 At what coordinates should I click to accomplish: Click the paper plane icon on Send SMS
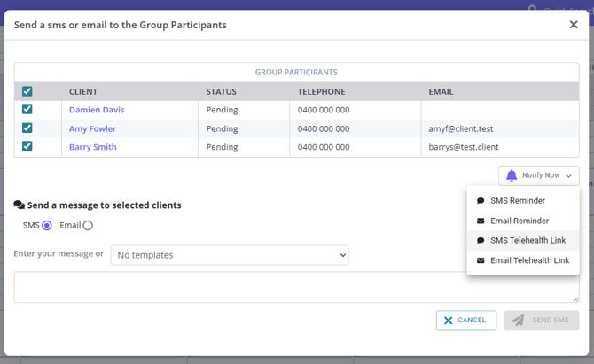(518, 320)
